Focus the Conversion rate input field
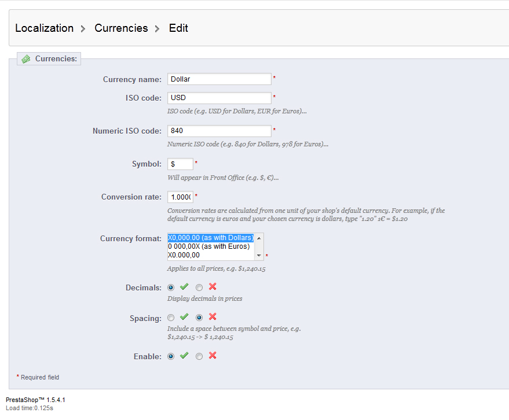Image resolution: width=509 pixels, height=420 pixels. [180, 197]
